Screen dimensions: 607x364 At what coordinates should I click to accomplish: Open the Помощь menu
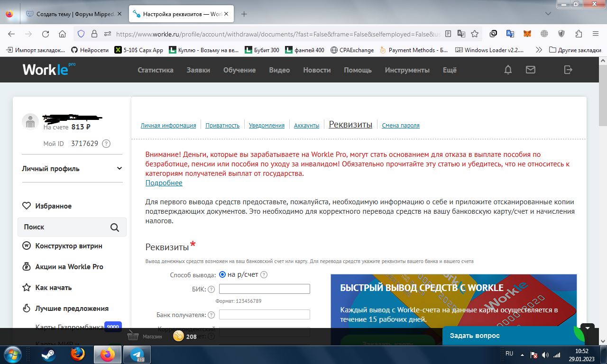pos(358,70)
